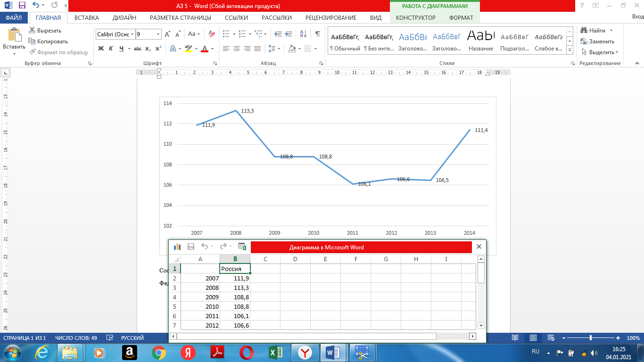Center align the text

[x=237, y=49]
